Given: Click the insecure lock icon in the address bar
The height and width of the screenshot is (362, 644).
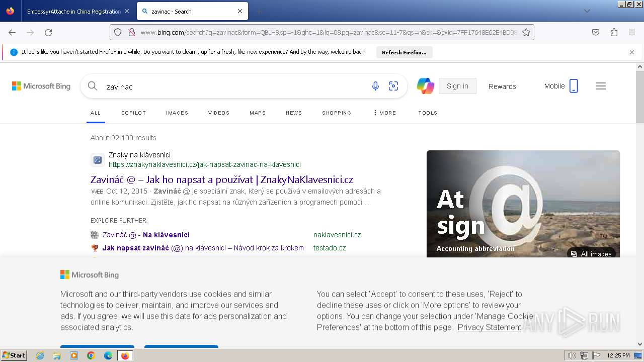Looking at the screenshot, I should [x=131, y=32].
